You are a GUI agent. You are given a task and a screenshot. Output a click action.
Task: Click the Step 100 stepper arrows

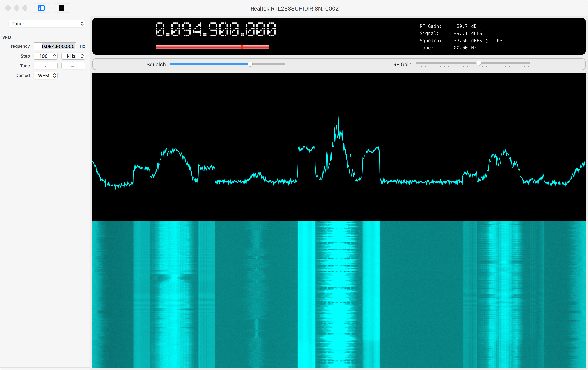54,56
